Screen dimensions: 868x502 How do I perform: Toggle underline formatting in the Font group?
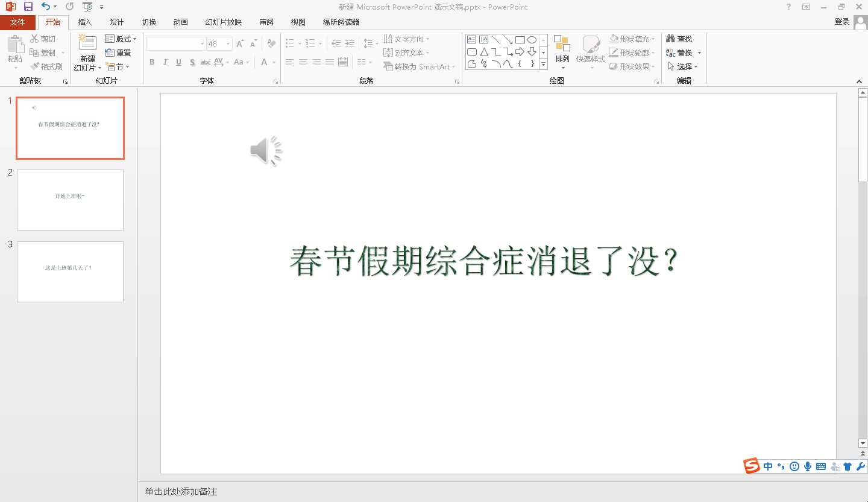(x=178, y=62)
